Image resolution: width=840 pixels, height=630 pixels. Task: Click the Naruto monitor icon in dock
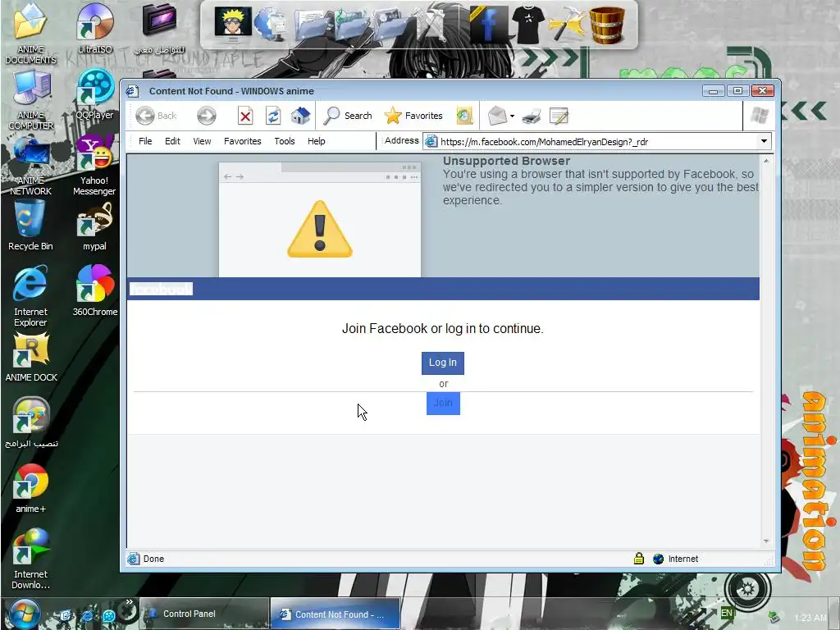coord(232,23)
